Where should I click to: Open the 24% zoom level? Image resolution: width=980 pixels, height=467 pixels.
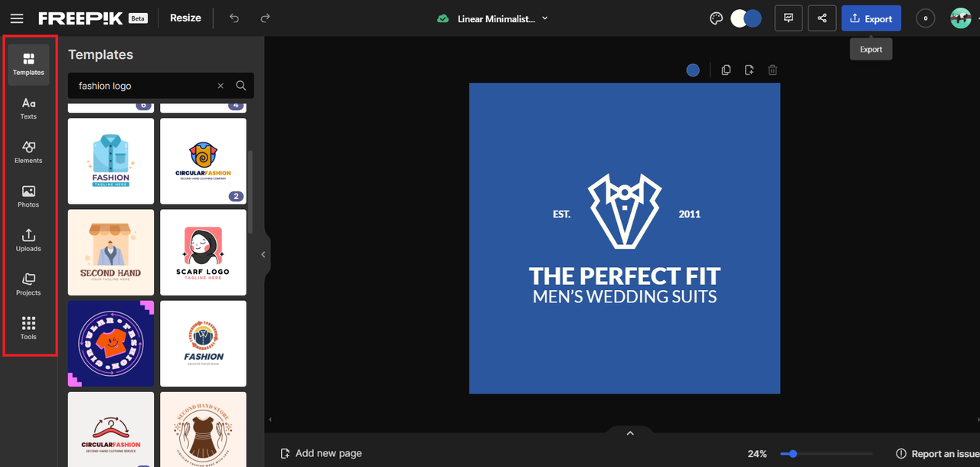758,453
